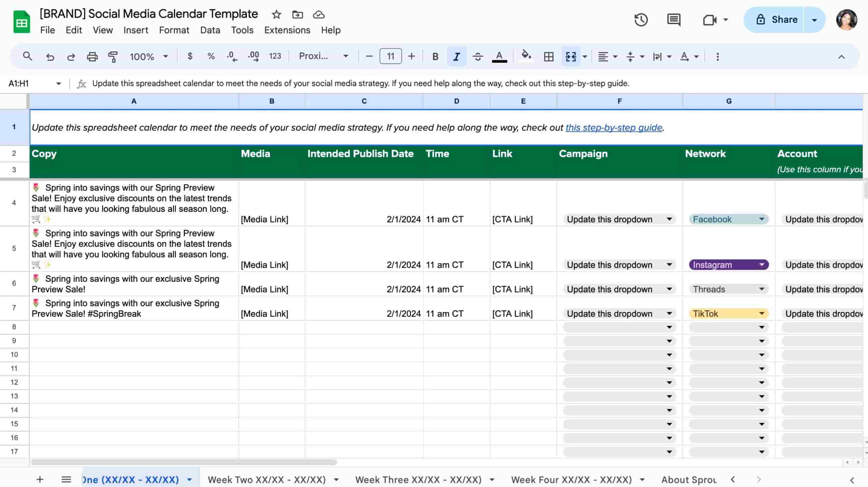Undo the last action
This screenshot has height=487, width=868.
pyautogui.click(x=51, y=56)
